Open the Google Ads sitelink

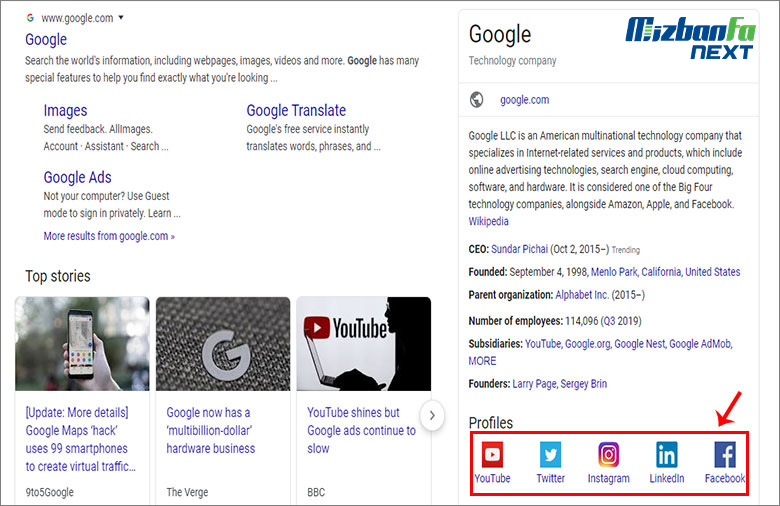pyautogui.click(x=78, y=177)
